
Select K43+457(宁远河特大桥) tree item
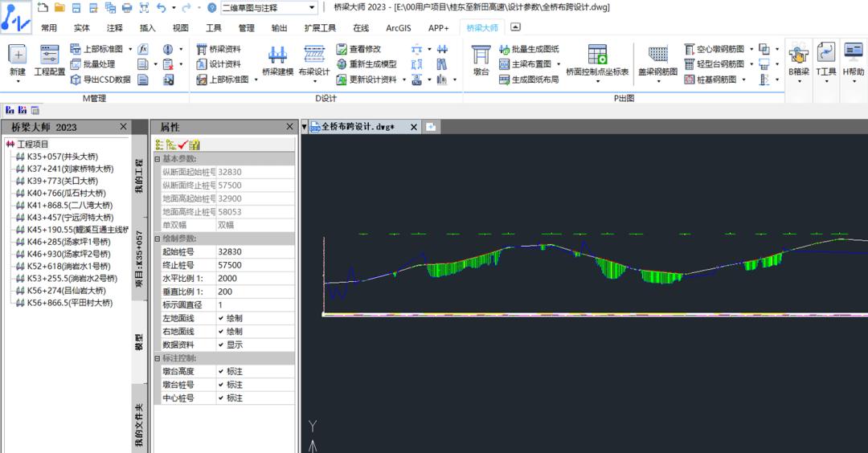pyautogui.click(x=70, y=218)
